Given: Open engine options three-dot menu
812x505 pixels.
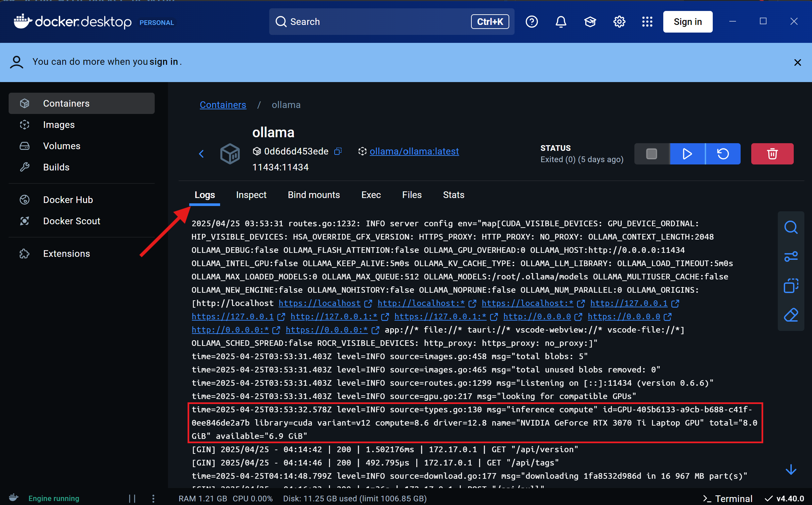Looking at the screenshot, I should point(153,499).
